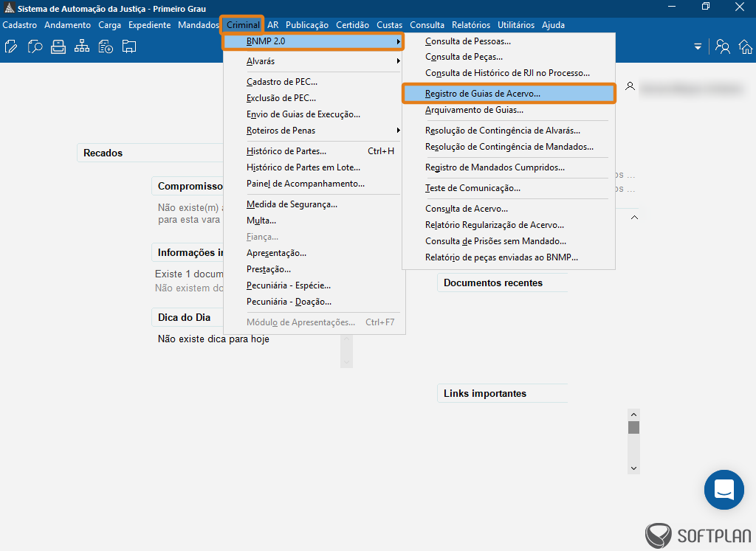Image resolution: width=756 pixels, height=551 pixels.
Task: Close the open Criminal menu
Action: tap(243, 25)
